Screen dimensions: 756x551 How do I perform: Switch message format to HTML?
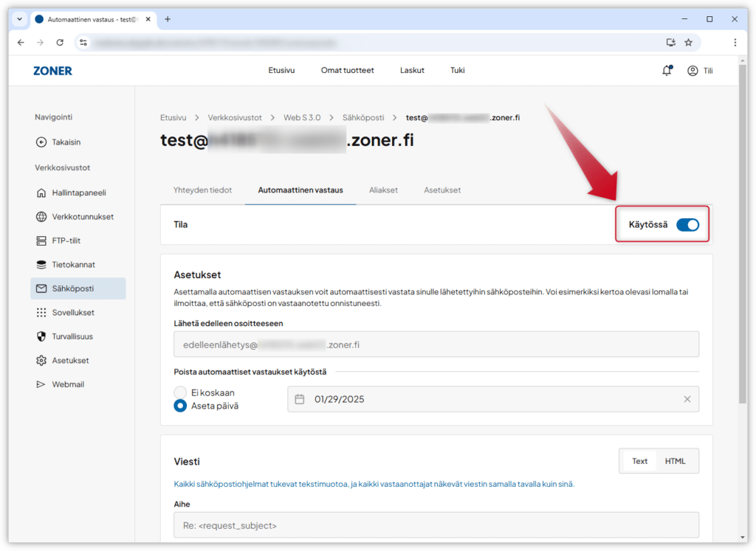tap(675, 461)
